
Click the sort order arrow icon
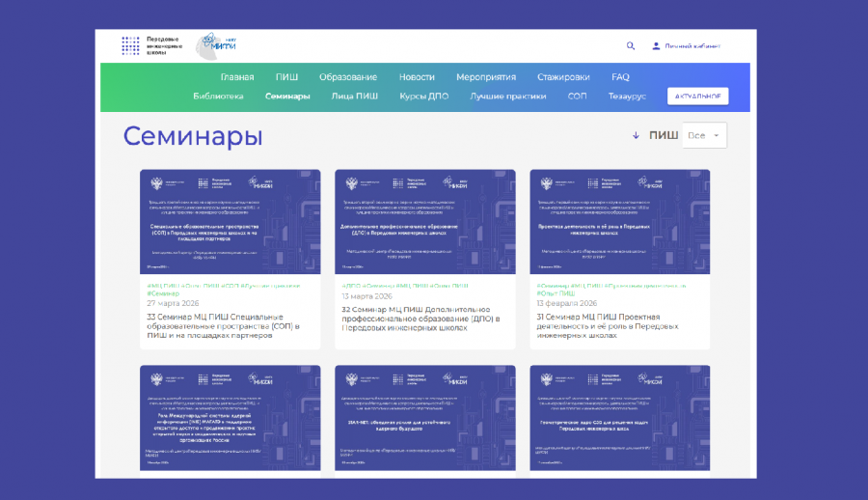(636, 135)
